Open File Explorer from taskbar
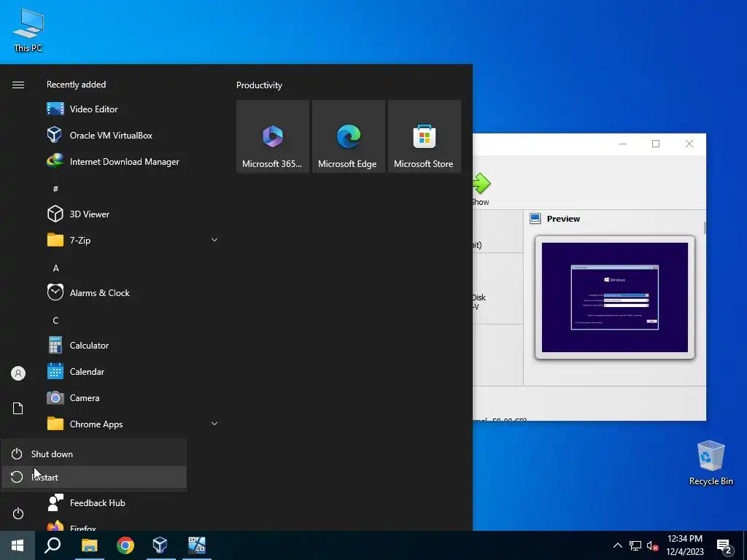The width and height of the screenshot is (747, 560). 89,545
